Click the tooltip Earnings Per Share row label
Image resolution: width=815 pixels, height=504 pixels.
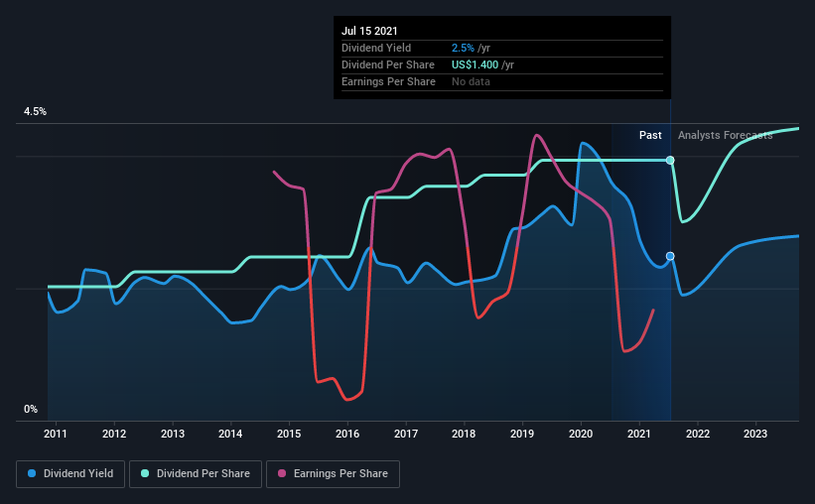click(388, 81)
